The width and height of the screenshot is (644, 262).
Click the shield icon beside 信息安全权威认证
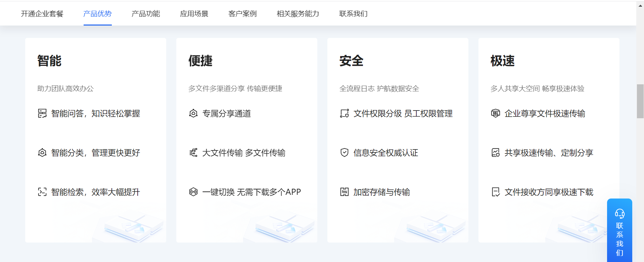(344, 153)
